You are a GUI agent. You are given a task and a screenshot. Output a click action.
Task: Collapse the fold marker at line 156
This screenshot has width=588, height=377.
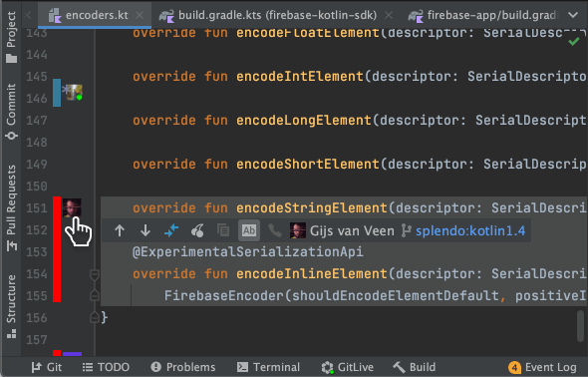tap(95, 317)
